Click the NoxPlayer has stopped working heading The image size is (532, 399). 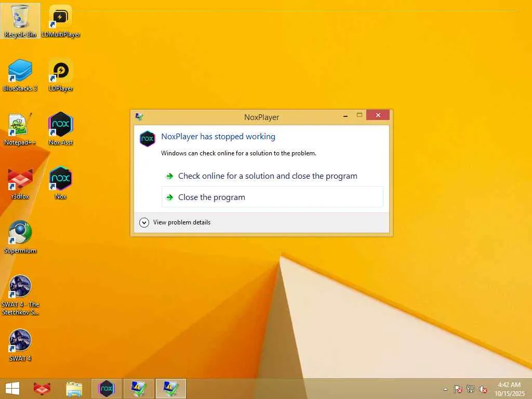point(218,137)
